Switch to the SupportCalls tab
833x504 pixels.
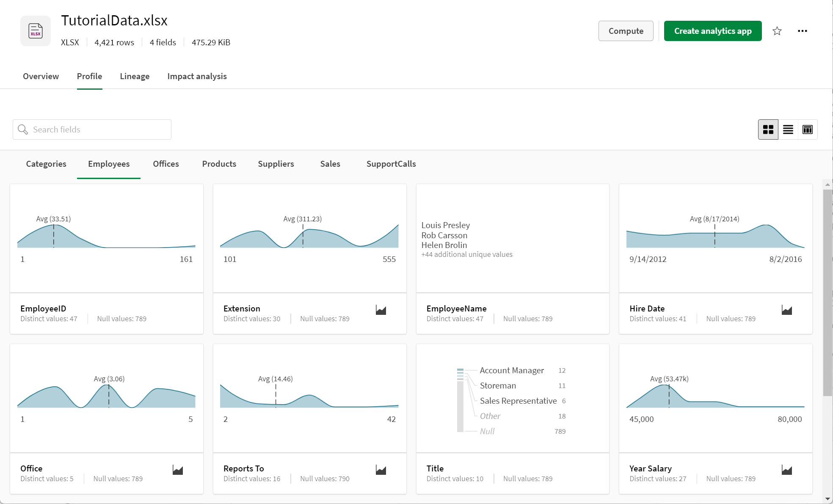click(x=390, y=163)
